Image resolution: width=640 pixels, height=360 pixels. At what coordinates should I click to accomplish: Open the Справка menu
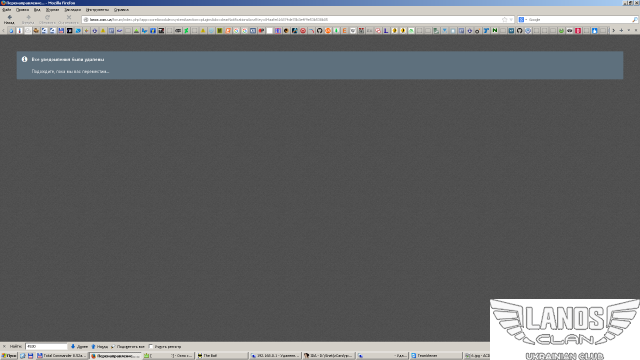121,9
